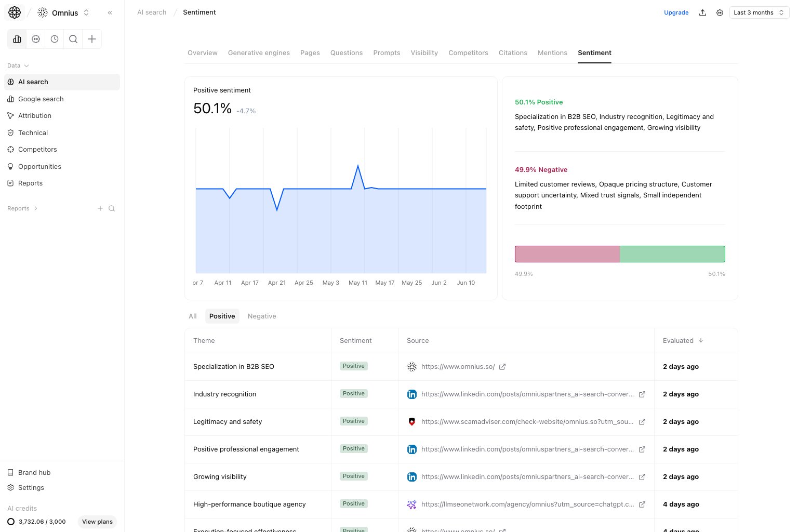
Task: Open Opportunities in sidebar
Action: tap(62, 166)
